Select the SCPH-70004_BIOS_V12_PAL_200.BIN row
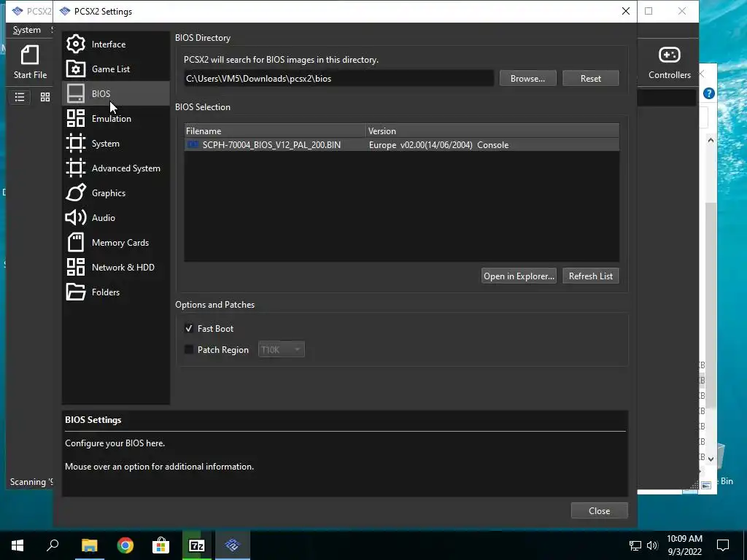The image size is (747, 560). (x=402, y=145)
